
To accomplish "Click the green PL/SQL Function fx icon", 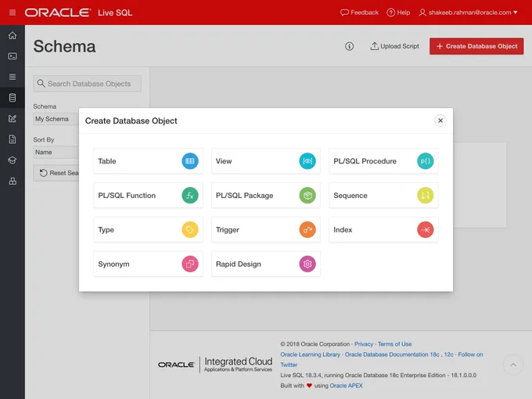I will point(190,196).
